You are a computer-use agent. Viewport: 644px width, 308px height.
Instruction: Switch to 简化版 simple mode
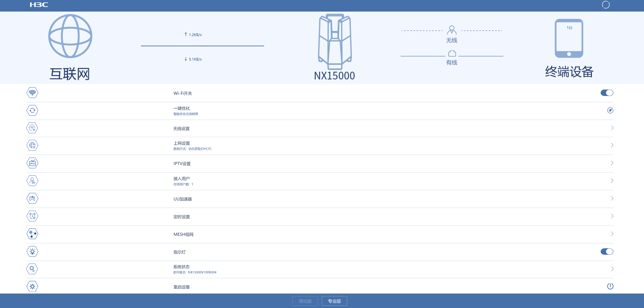(x=305, y=301)
